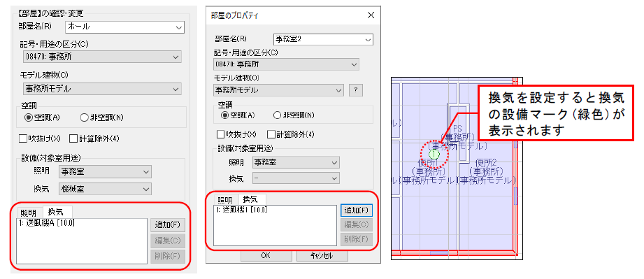Close the 部屋のプロパティ dialog
644x279 pixels.
(371, 15)
